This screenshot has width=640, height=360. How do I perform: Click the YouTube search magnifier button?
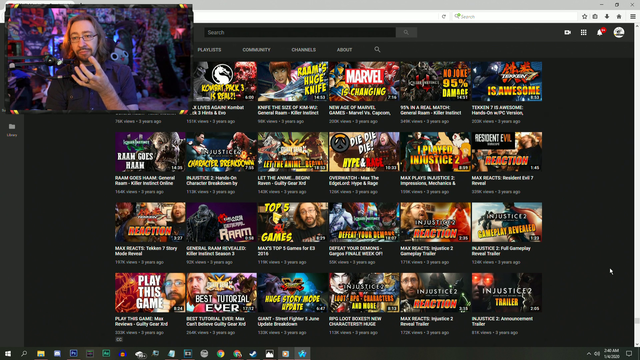tap(406, 32)
